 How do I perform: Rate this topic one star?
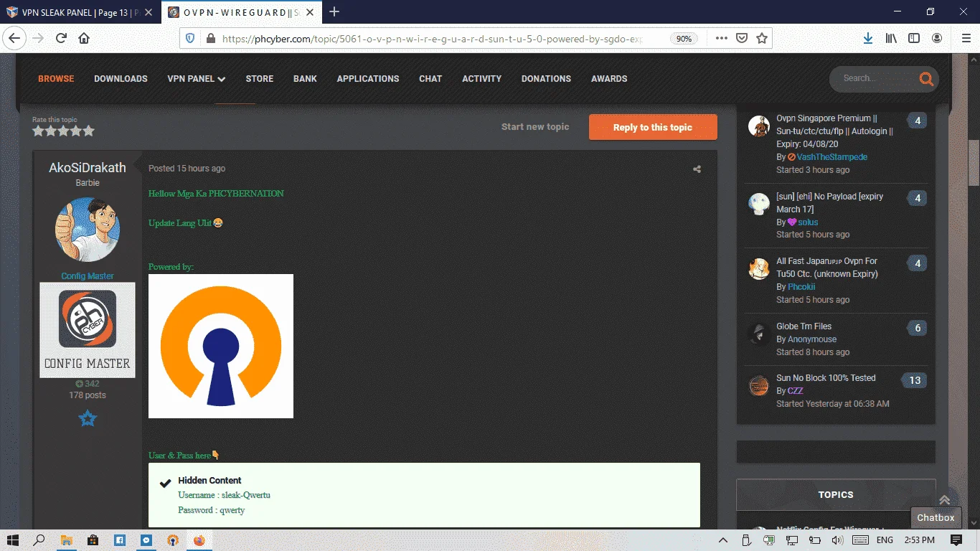(x=38, y=131)
